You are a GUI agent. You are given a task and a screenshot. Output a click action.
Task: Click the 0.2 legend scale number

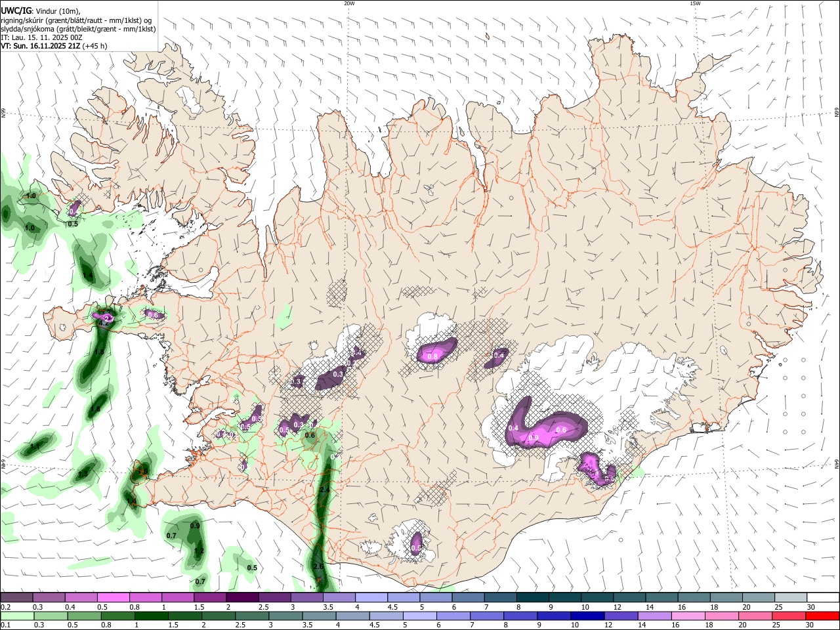click(x=5, y=607)
